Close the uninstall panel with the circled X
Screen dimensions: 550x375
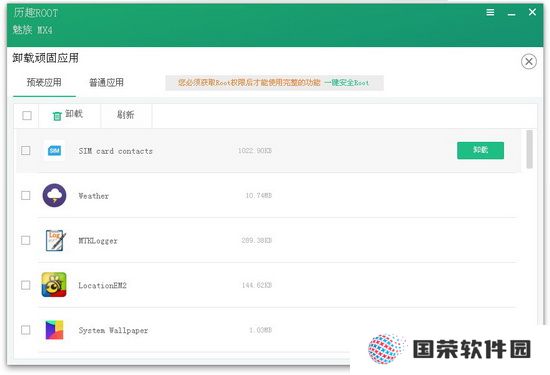click(x=529, y=62)
